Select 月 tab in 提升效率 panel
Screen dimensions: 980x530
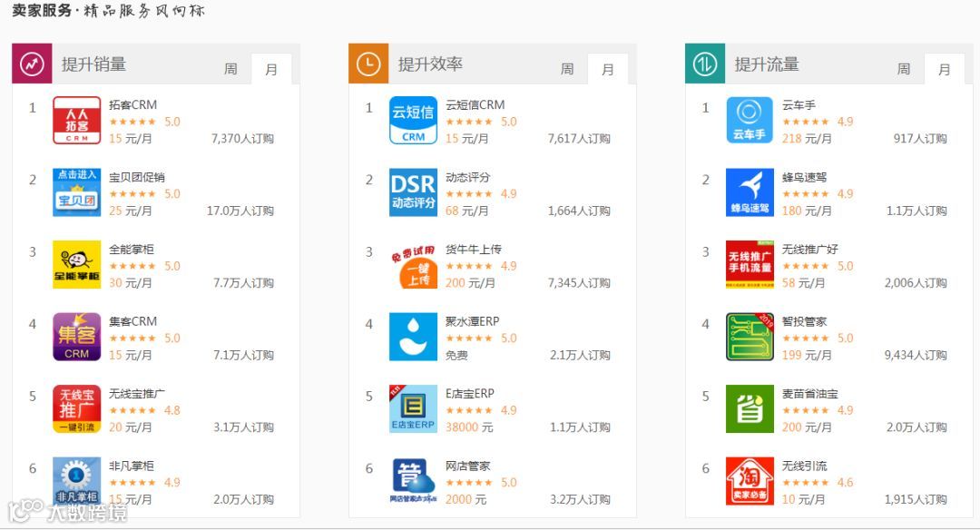[607, 69]
